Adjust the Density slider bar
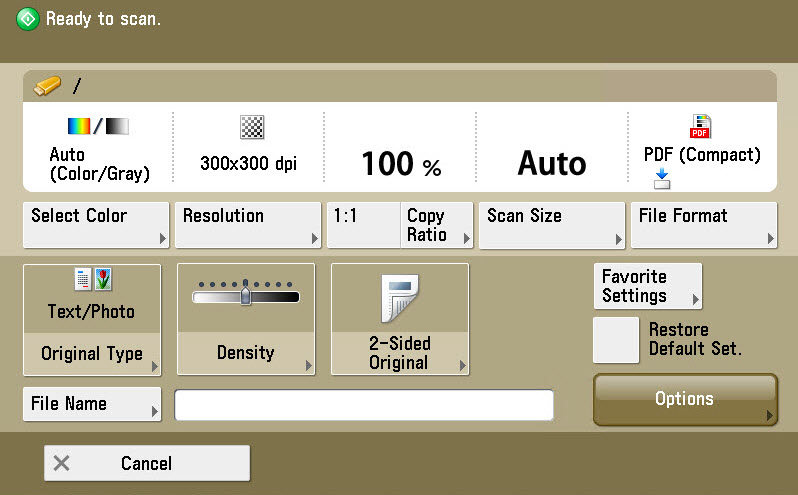Viewport: 798px width, 495px height. [x=246, y=297]
